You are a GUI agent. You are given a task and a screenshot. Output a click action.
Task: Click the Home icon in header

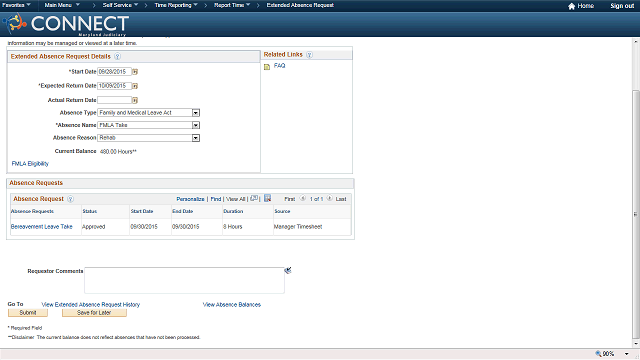click(571, 6)
